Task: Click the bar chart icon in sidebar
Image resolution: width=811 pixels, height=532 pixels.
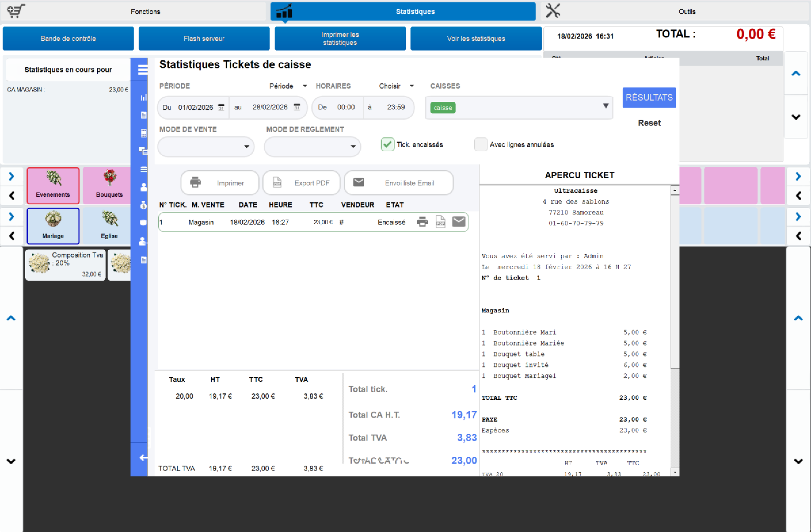Action: 143,98
